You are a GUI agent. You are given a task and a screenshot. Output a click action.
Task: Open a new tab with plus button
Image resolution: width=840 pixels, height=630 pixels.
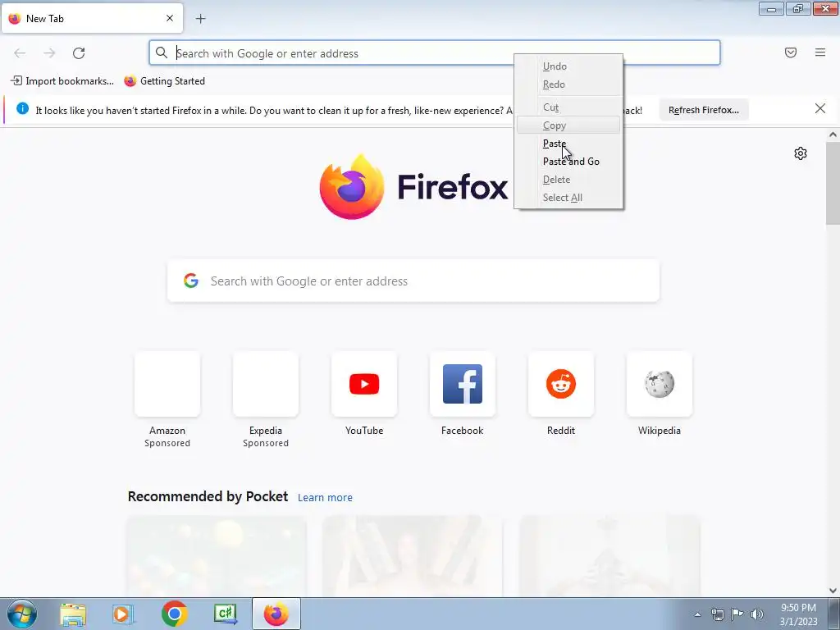point(200,19)
